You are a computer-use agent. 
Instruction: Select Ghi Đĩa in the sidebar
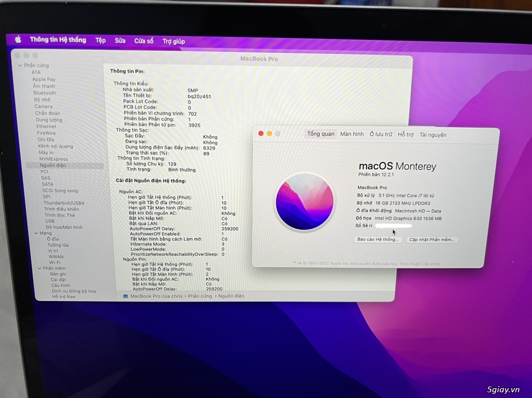(x=46, y=140)
